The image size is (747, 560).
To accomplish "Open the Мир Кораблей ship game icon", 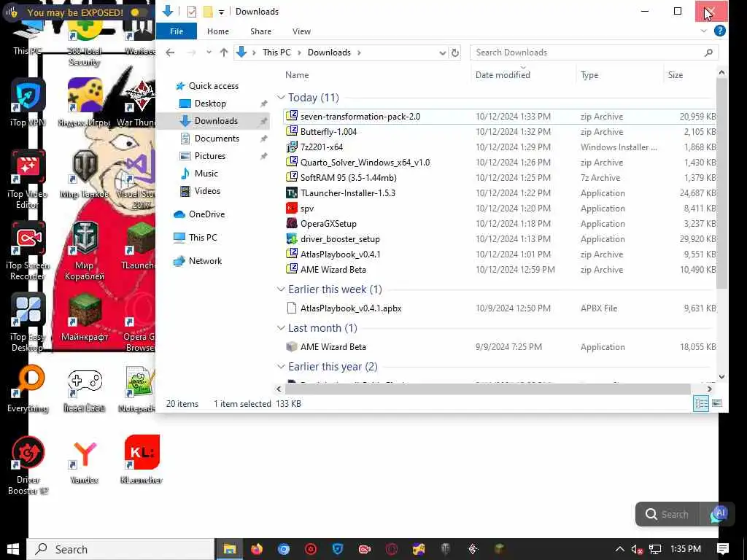I will click(x=85, y=251).
